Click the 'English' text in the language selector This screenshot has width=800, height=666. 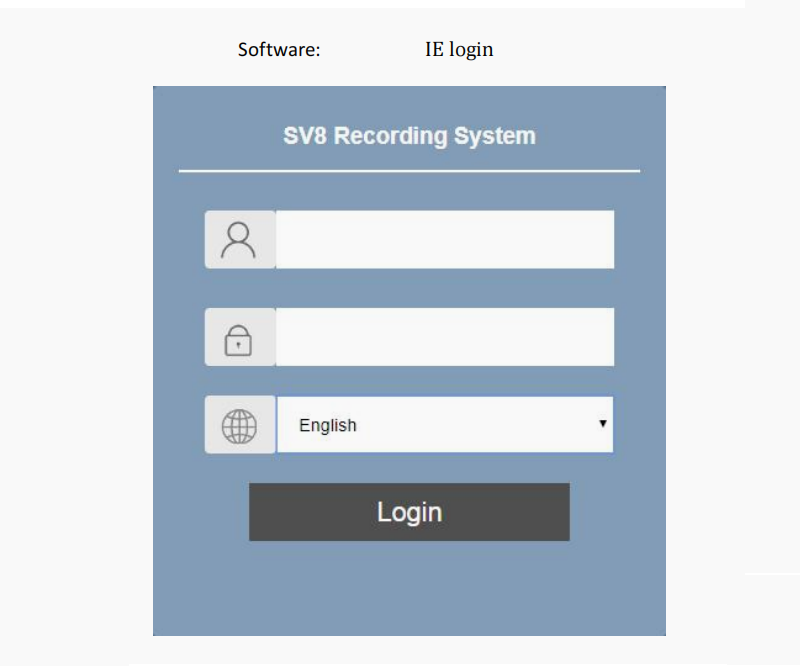click(327, 425)
